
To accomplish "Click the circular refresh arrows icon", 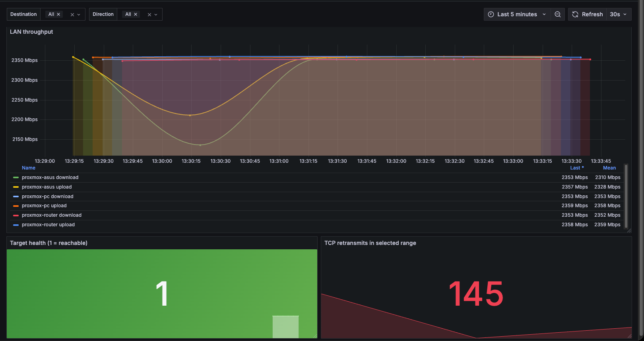I will coord(575,14).
